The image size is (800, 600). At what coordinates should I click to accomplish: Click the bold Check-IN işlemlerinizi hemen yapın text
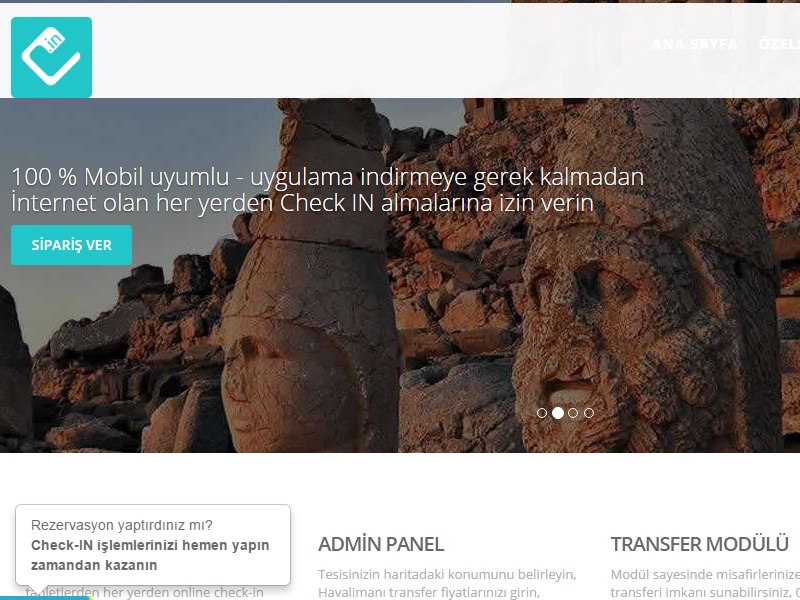(150, 545)
